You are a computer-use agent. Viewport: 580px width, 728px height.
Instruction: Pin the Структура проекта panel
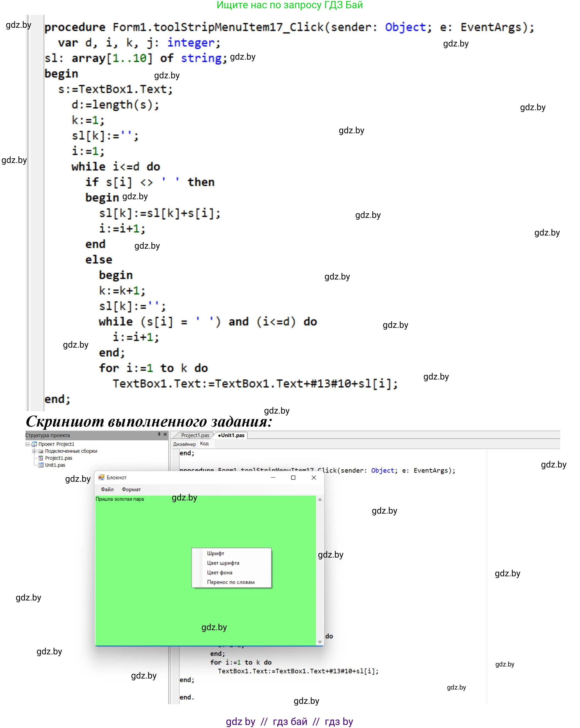click(159, 434)
